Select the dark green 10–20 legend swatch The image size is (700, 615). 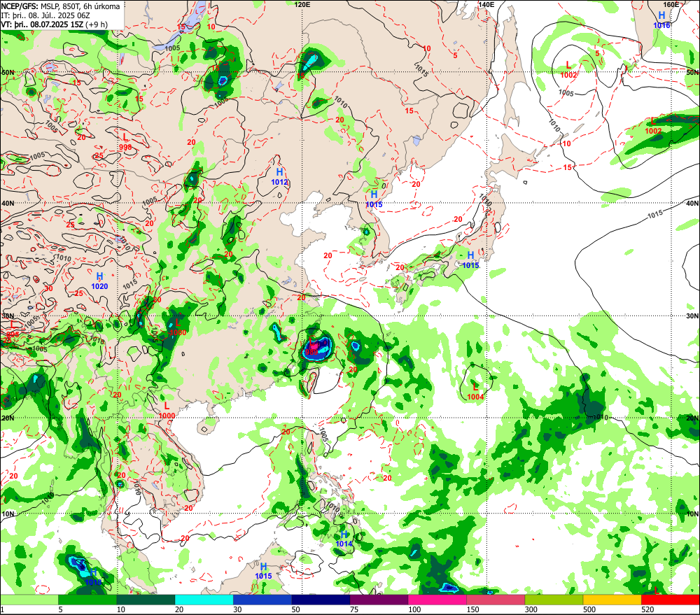[x=146, y=600]
